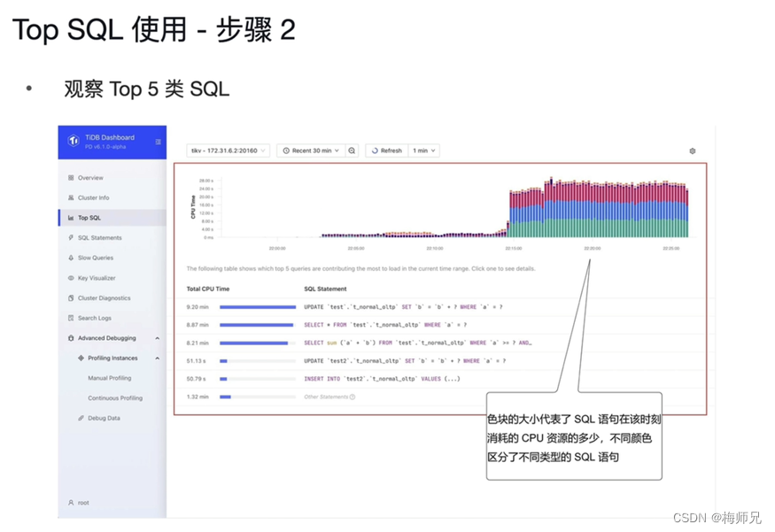This screenshot has width=775, height=532.
Task: Select Top SQL menu item
Action: (112, 218)
